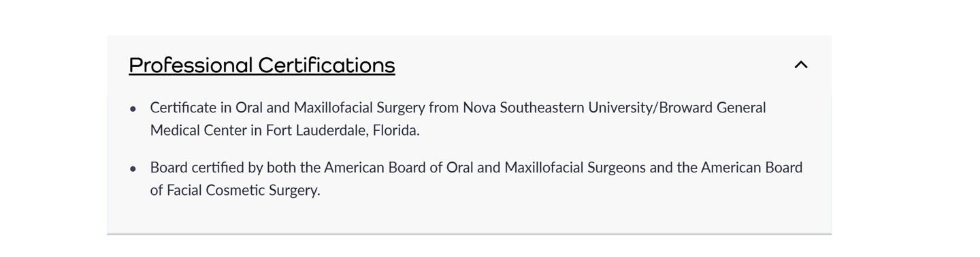The height and width of the screenshot is (257, 980).
Task: Click the of Facial Cosmetic Surgery line
Action: (x=235, y=190)
